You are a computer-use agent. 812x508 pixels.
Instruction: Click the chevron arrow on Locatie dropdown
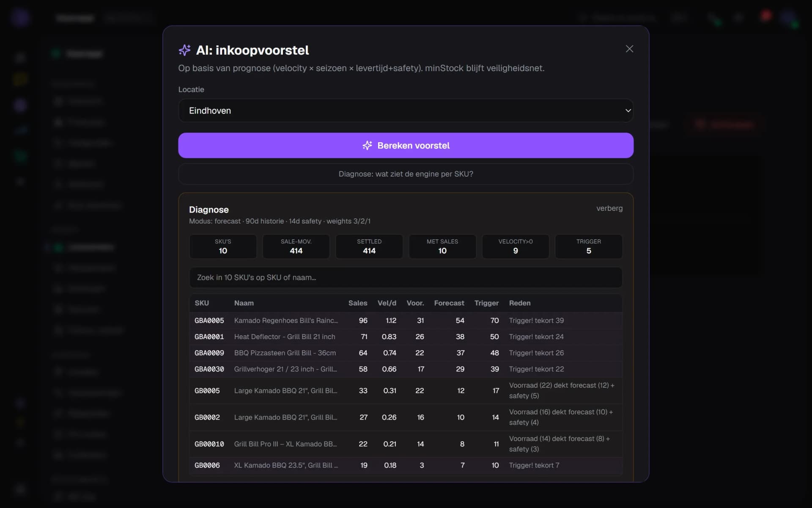click(x=628, y=110)
